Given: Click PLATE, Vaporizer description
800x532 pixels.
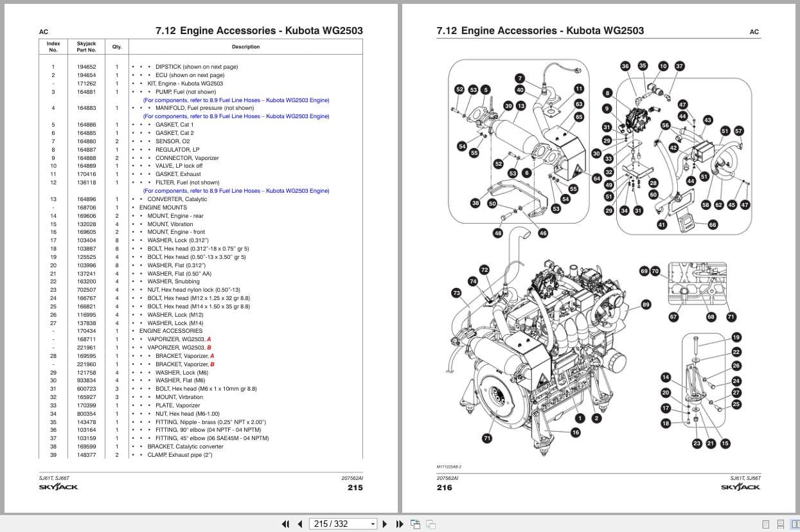Looking at the screenshot, I should (178, 405).
